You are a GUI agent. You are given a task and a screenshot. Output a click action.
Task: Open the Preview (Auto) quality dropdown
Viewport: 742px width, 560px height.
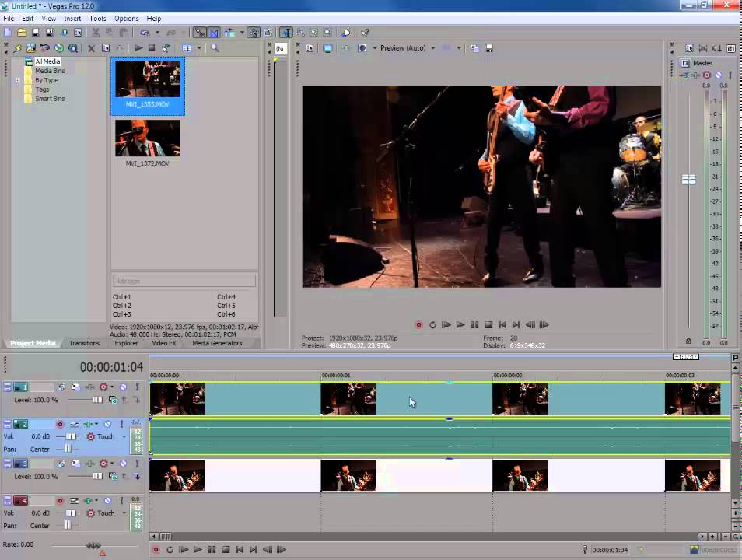tap(433, 48)
